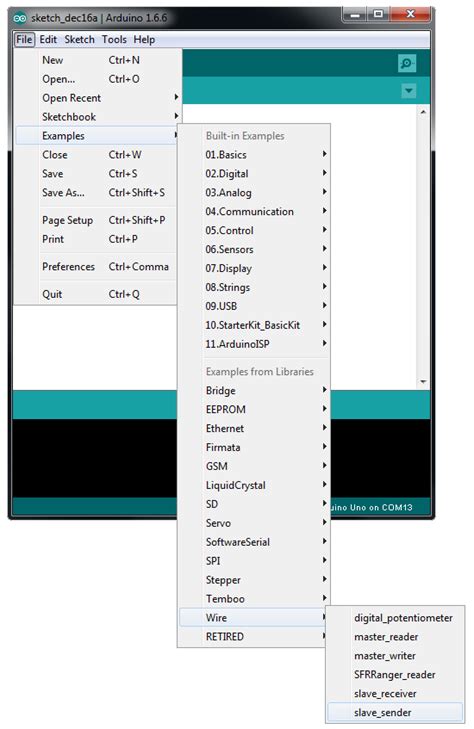Screen dimensions: 474x729
Task: Open the Help menu
Action: pos(144,40)
